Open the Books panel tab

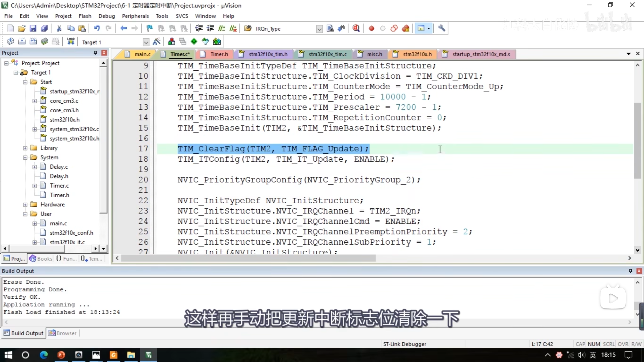(x=41, y=259)
